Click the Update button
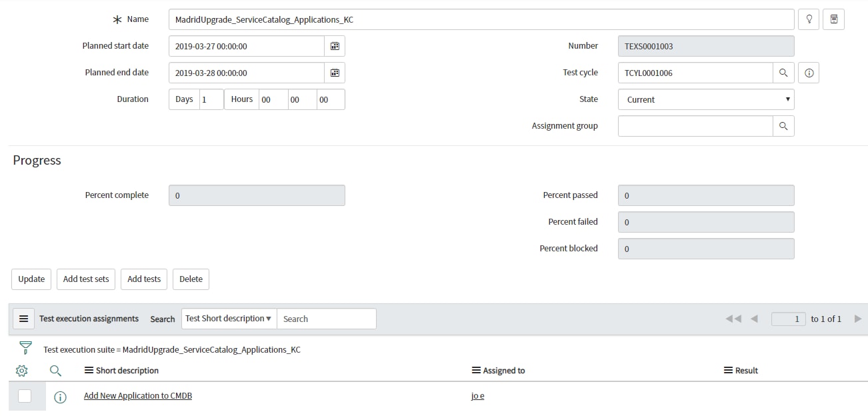Screen dimensions: 868x420 tap(31, 279)
